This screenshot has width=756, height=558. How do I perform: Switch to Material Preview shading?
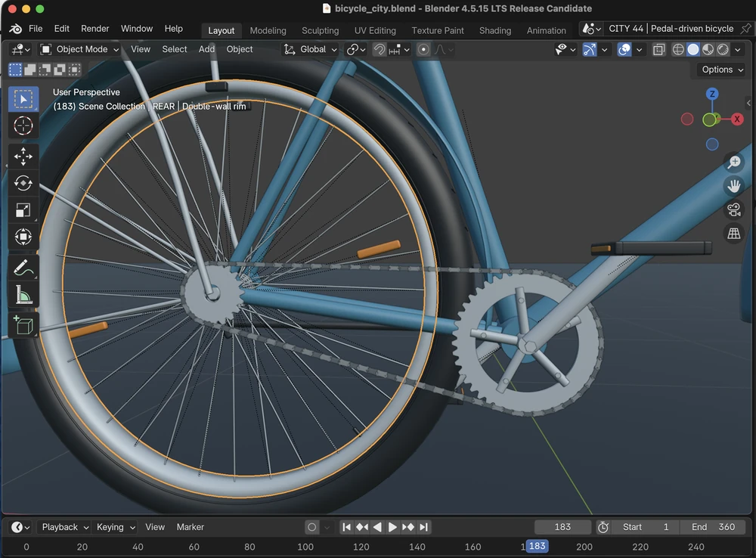coord(708,49)
